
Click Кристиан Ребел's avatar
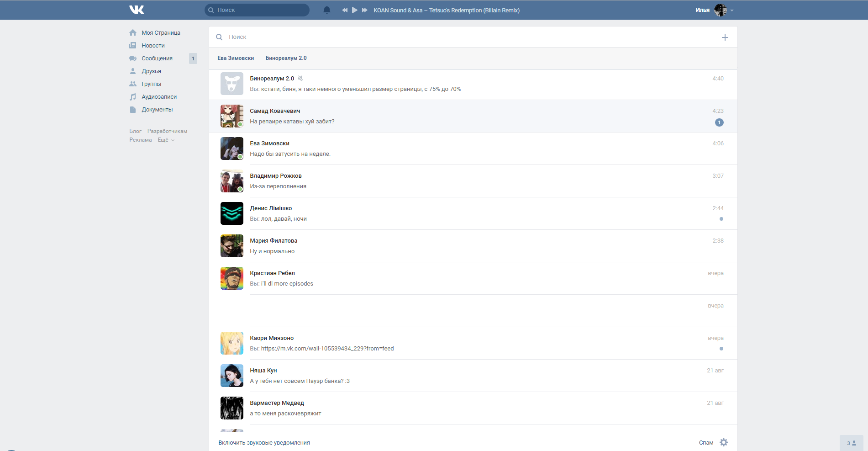(232, 278)
